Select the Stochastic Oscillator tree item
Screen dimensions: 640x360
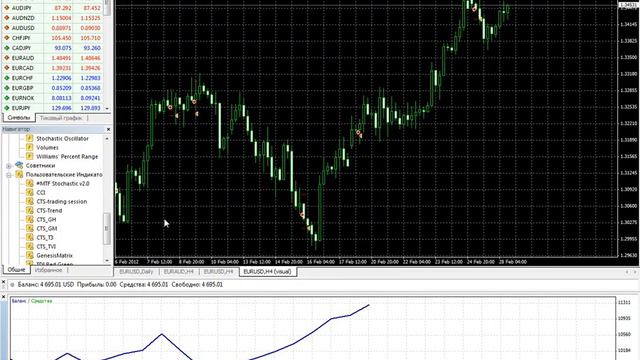click(x=62, y=139)
